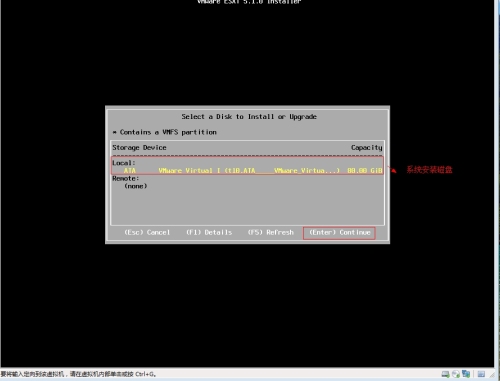This screenshot has height=381, width=500.
Task: Click the network adapter status icon
Action: point(466,374)
